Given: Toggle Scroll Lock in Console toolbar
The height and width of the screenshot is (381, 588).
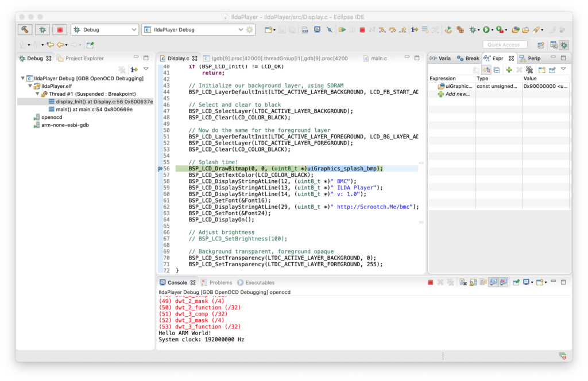Looking at the screenshot, I should tap(473, 282).
